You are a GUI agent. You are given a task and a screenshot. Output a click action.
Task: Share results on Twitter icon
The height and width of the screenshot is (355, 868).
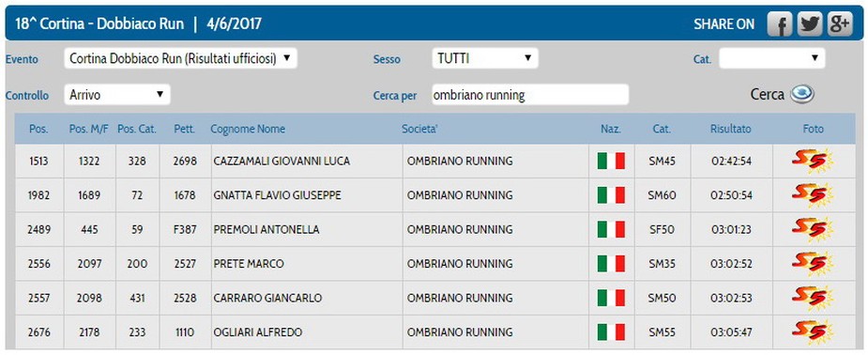click(x=809, y=24)
